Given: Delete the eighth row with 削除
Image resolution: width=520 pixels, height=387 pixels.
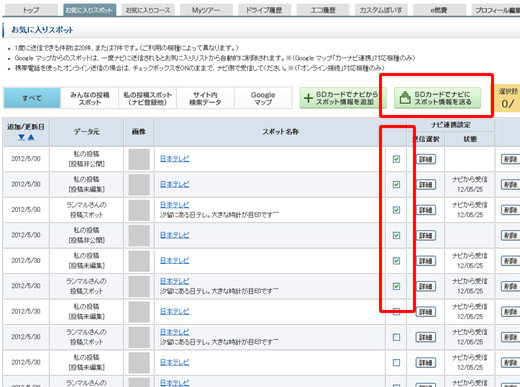Looking at the screenshot, I should click(x=510, y=337).
